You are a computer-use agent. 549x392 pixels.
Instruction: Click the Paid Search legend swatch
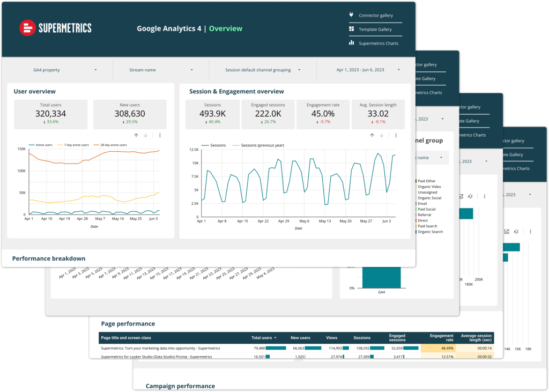coord(416,226)
